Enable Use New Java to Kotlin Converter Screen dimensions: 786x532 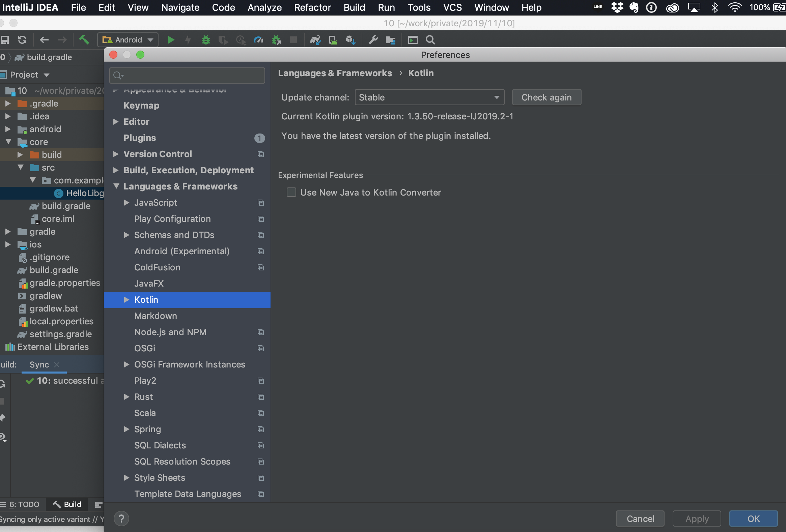pyautogui.click(x=291, y=192)
